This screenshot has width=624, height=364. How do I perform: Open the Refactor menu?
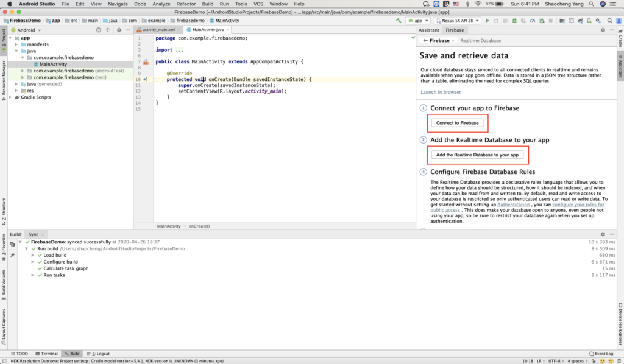186,4
